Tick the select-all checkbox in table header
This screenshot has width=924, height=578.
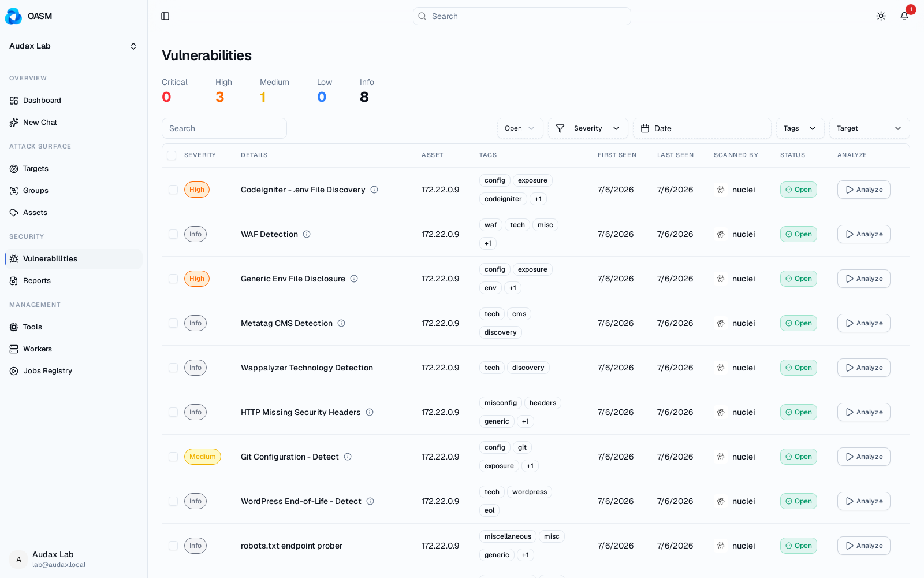[x=172, y=155]
